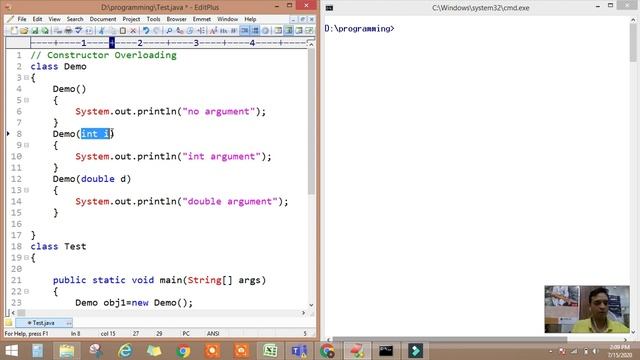Click the cmd window horizontal scrollbar
This screenshot has height=360, width=640.
coord(449,340)
